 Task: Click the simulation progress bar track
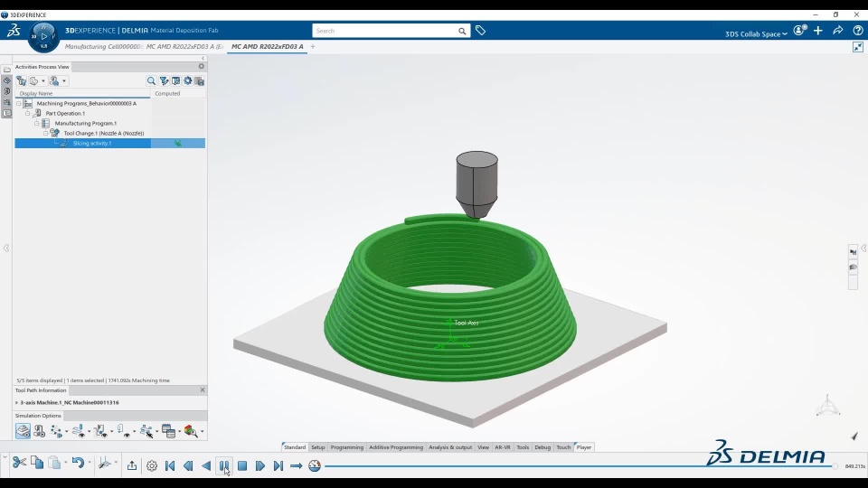[x=579, y=466]
